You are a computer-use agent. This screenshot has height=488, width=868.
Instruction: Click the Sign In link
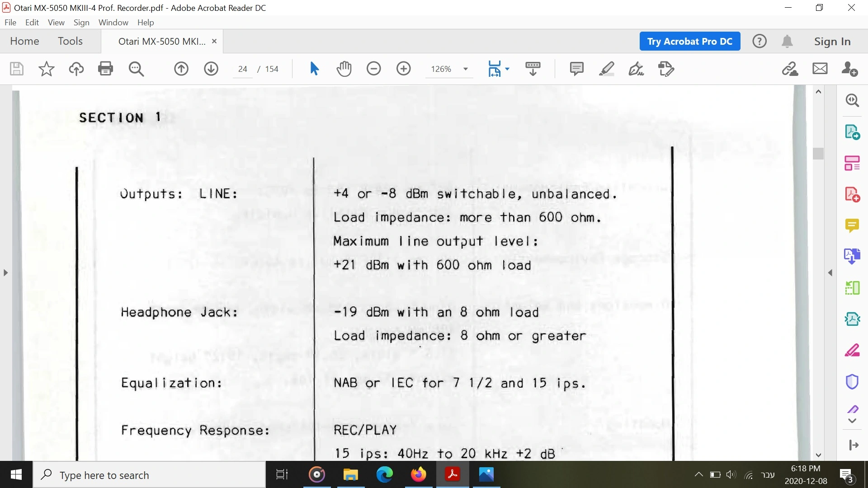click(x=832, y=41)
